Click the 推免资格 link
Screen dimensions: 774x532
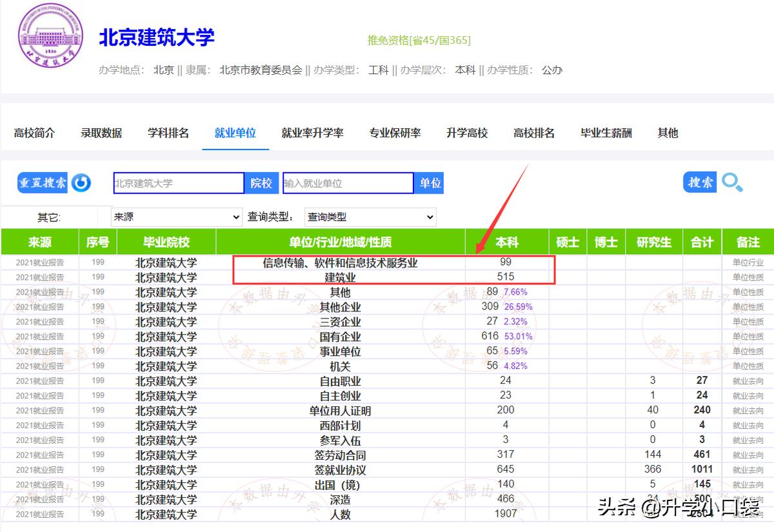coord(419,40)
